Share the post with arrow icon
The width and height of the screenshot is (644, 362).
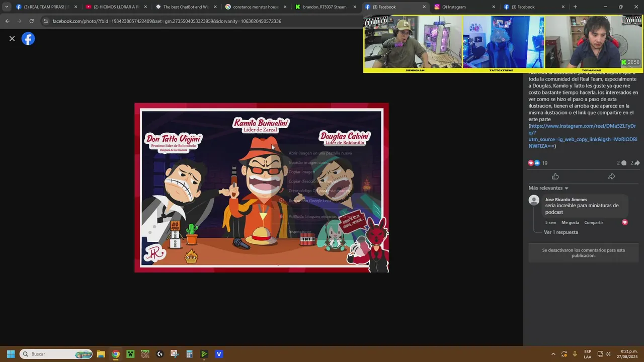(611, 176)
